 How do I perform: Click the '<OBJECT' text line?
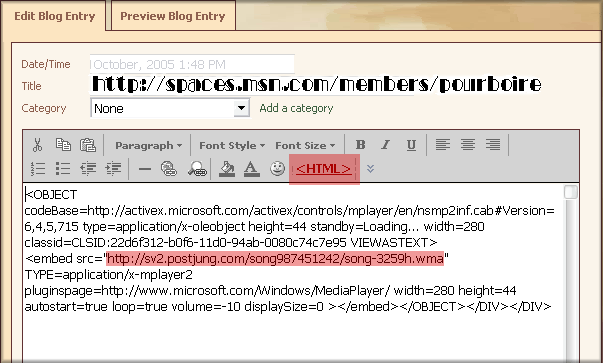coord(51,195)
